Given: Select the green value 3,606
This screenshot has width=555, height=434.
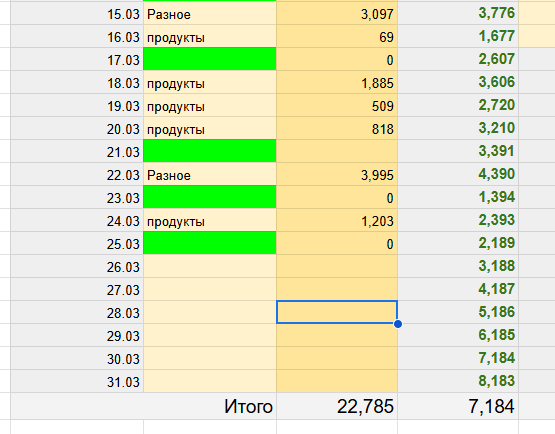Looking at the screenshot, I should tap(458, 82).
